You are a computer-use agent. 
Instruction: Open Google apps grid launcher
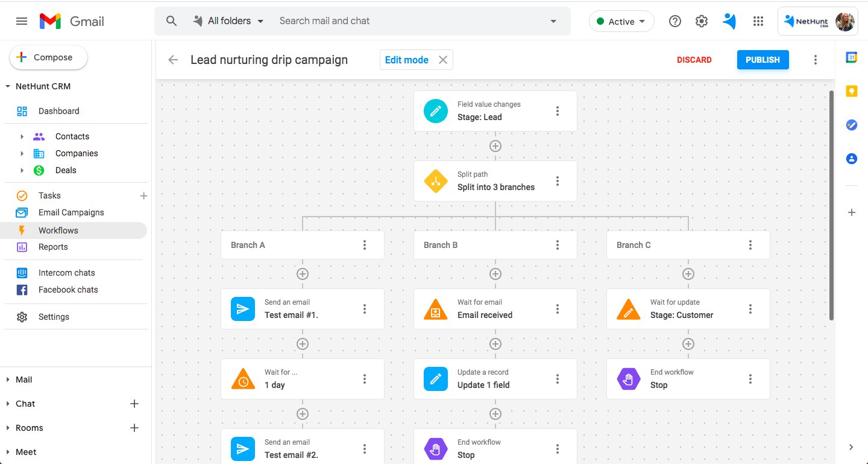coord(758,21)
